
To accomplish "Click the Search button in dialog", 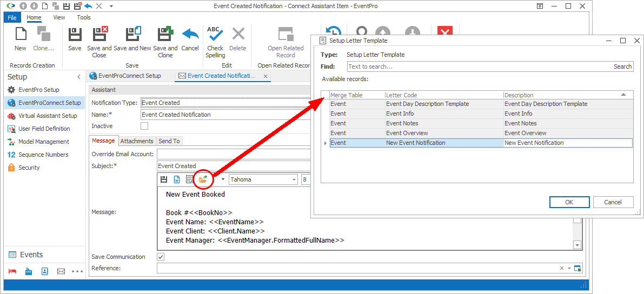I will [623, 66].
